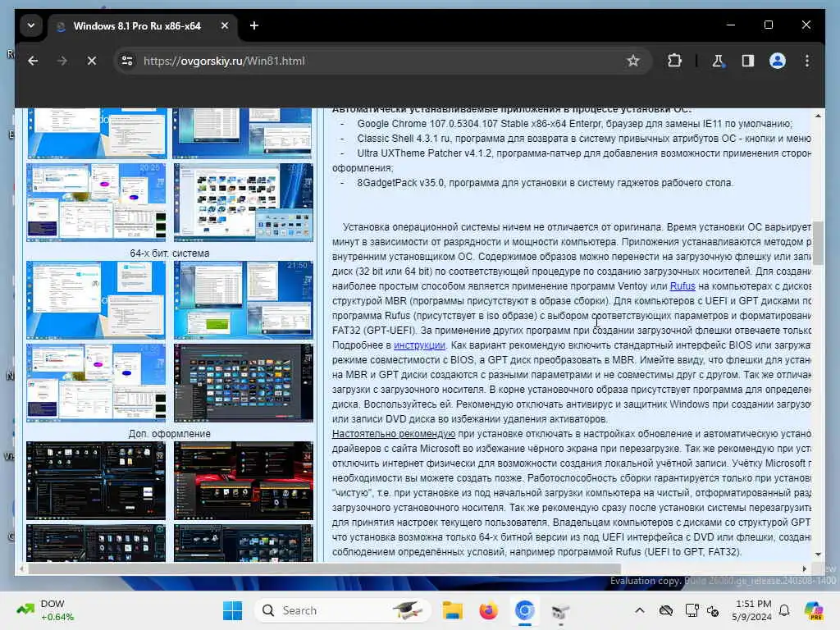The image size is (840, 630).
Task: Open the clock showing 1:51 PM
Action: coord(752,610)
